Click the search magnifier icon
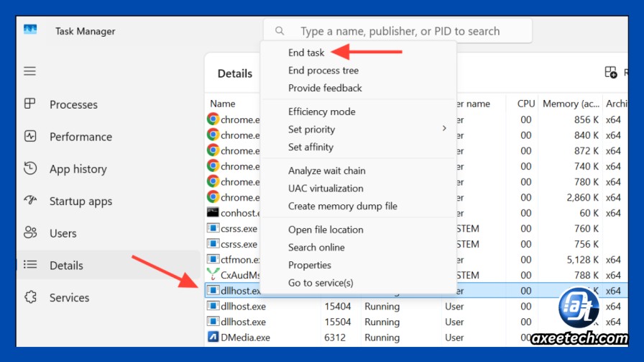644x362 pixels. [x=280, y=31]
